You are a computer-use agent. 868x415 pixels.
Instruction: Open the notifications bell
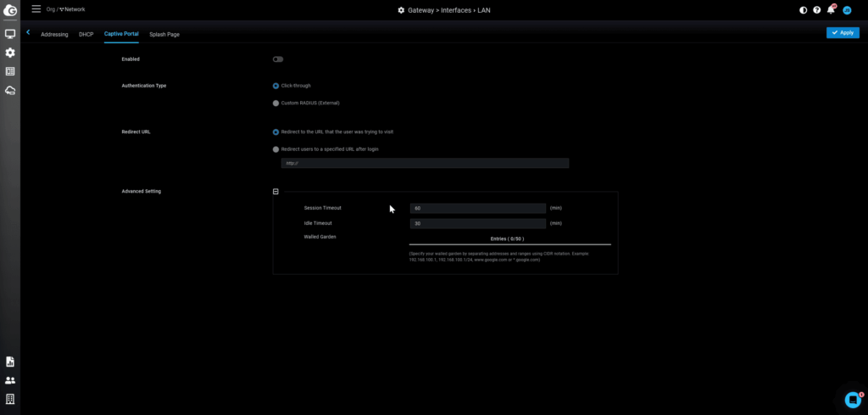point(831,10)
